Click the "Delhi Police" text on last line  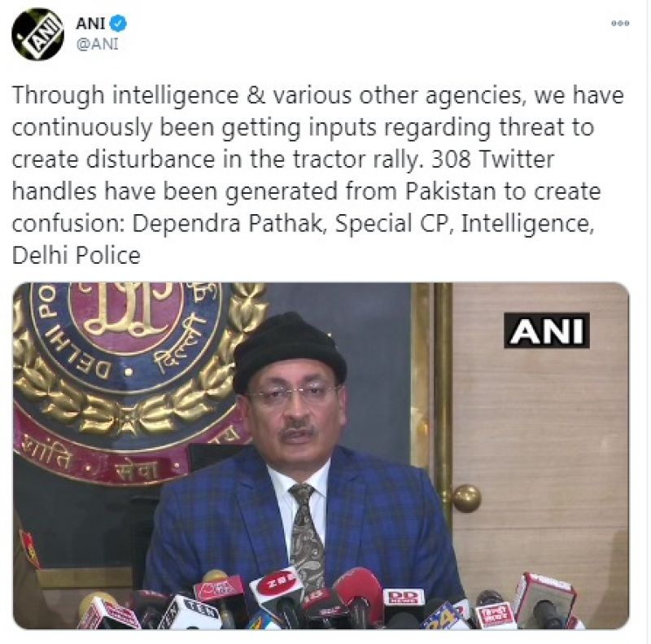(76, 256)
